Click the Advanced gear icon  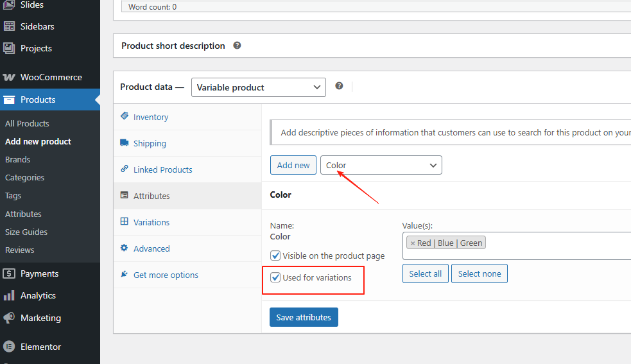coord(125,248)
